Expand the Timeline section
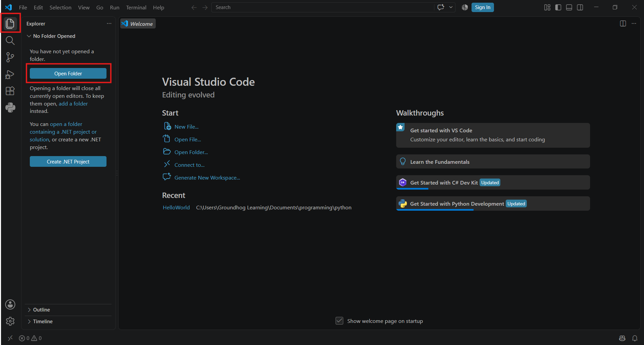The width and height of the screenshot is (644, 345). coord(68,322)
